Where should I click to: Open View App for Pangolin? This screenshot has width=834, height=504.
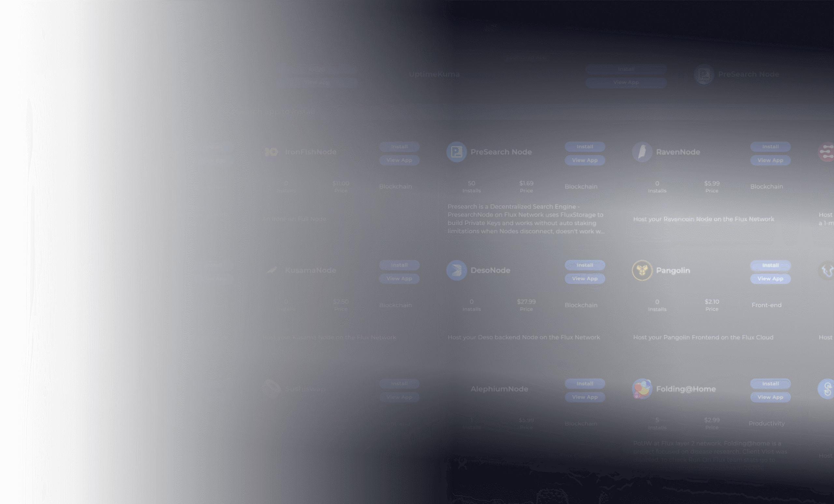pos(770,279)
